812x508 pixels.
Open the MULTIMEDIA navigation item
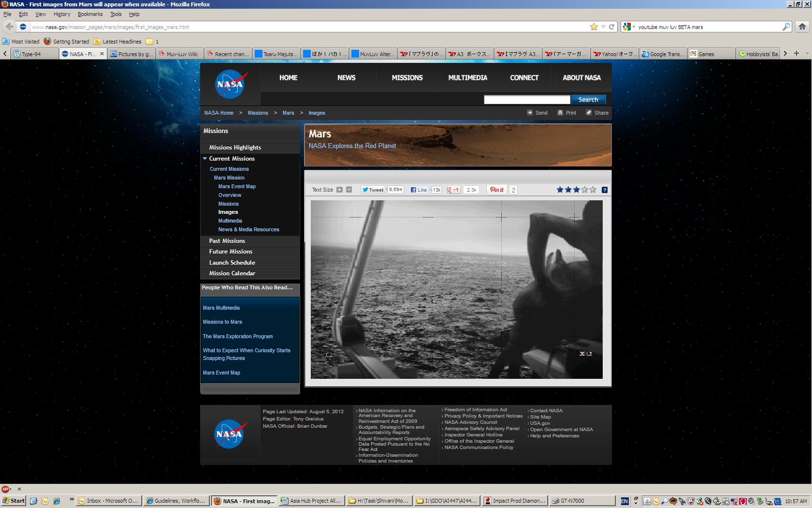(467, 77)
